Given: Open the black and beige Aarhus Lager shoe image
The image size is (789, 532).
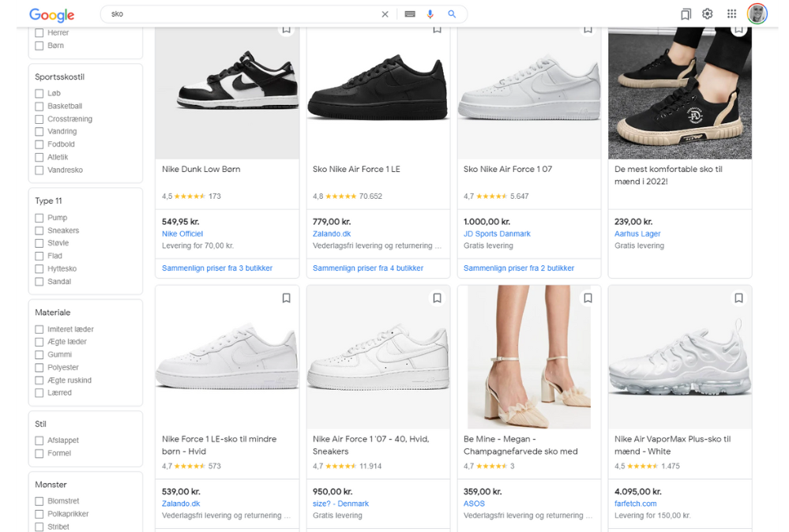Looking at the screenshot, I should pos(680,93).
